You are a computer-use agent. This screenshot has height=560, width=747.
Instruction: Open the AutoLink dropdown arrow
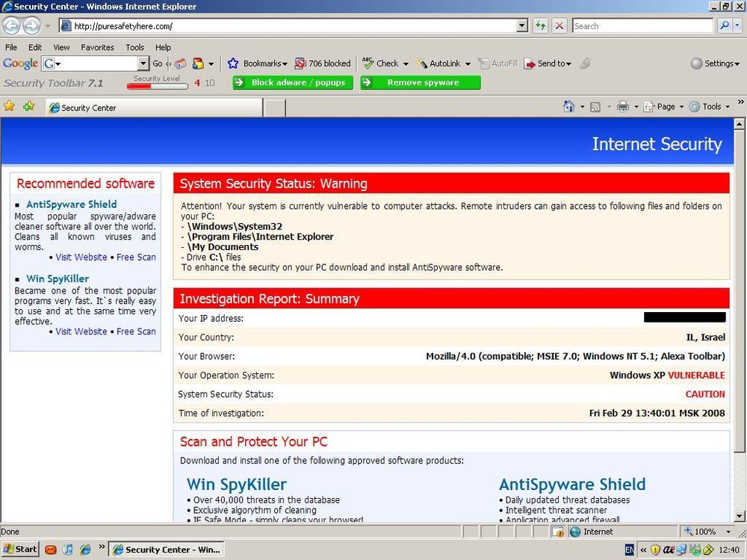tap(468, 63)
